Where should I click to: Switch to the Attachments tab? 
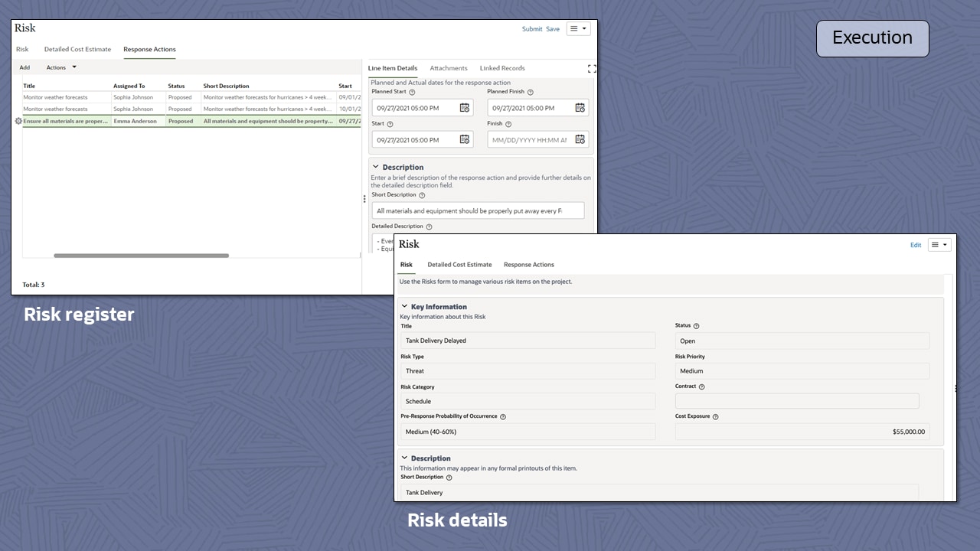pyautogui.click(x=449, y=68)
